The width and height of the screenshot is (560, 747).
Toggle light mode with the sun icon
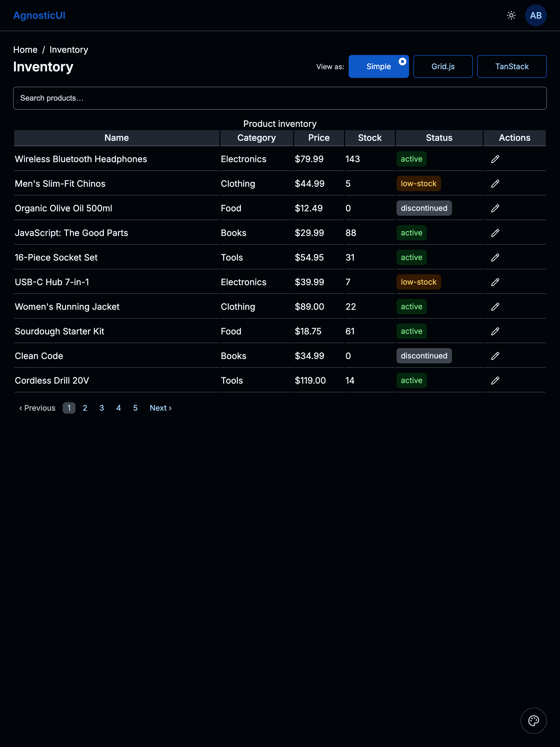pyautogui.click(x=511, y=15)
